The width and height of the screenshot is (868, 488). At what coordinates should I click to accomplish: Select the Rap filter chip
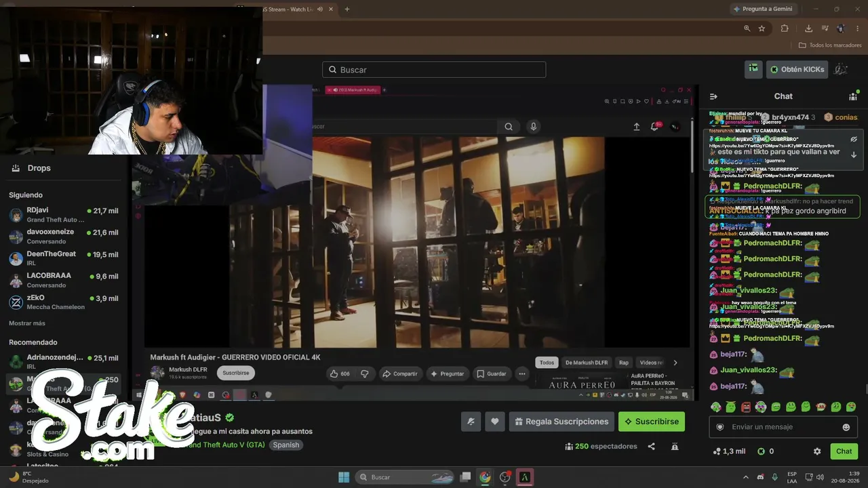(x=624, y=363)
